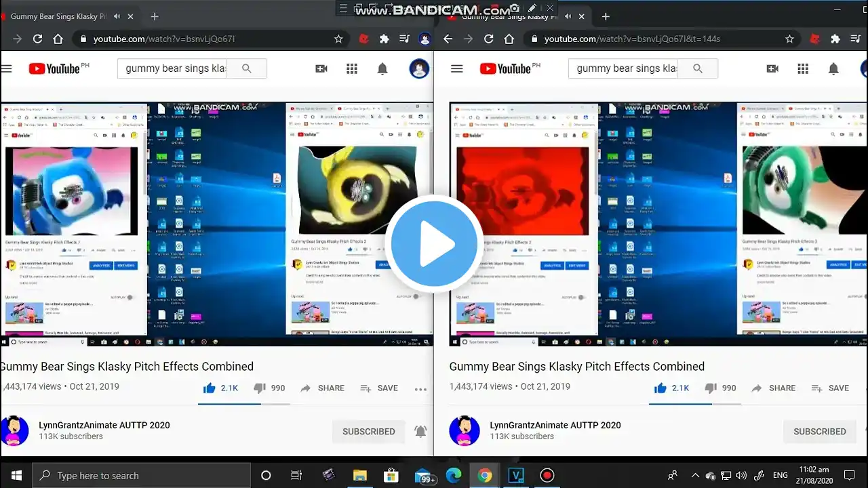Click the address bar URL in left Chrome window
The width and height of the screenshot is (868, 488).
point(164,39)
